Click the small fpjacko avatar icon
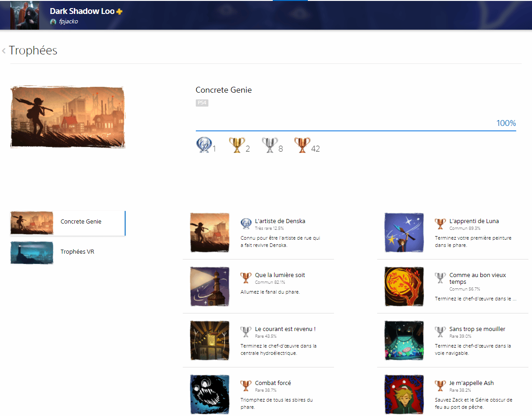Screen dimensions: 532x416 [53, 22]
